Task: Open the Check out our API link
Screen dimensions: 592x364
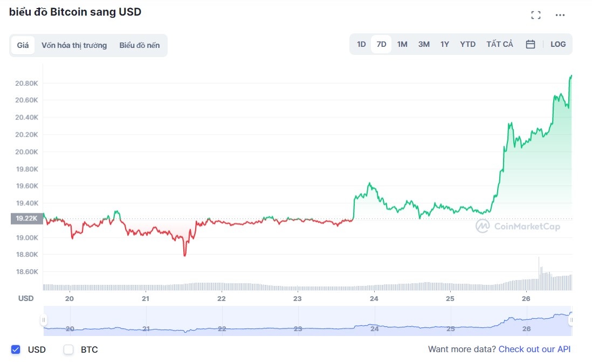Action: coord(534,349)
